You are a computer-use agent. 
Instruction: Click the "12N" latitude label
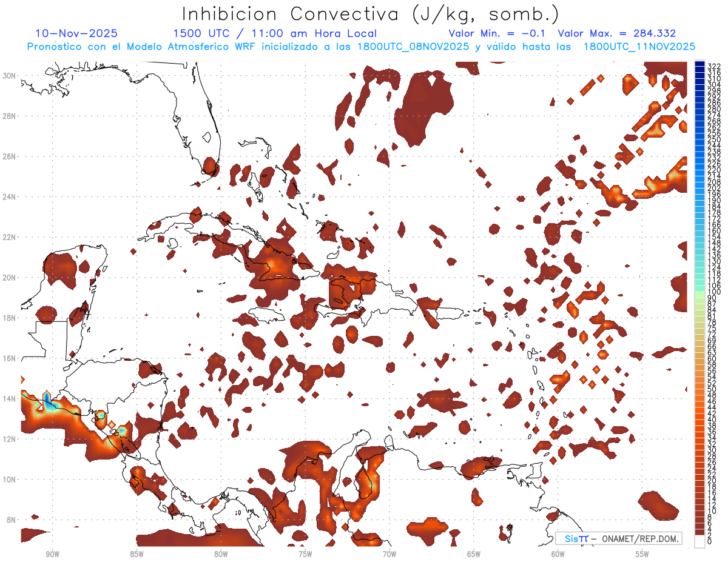[x=10, y=439]
